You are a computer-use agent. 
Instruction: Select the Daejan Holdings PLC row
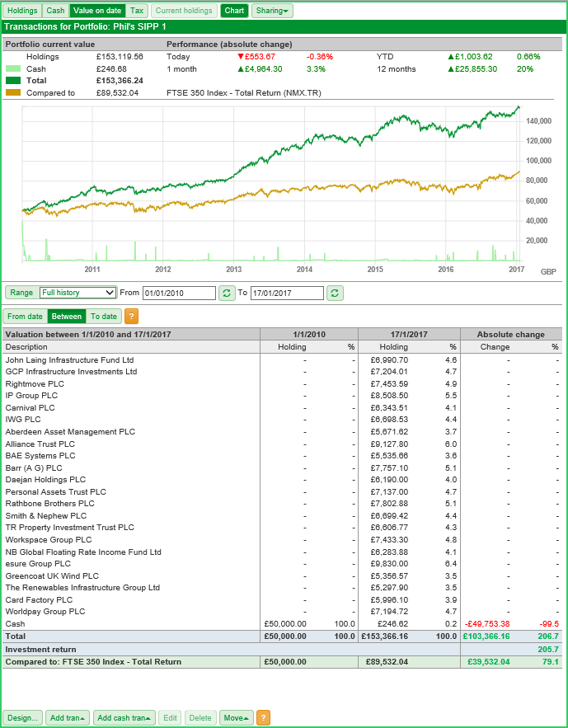282,480
